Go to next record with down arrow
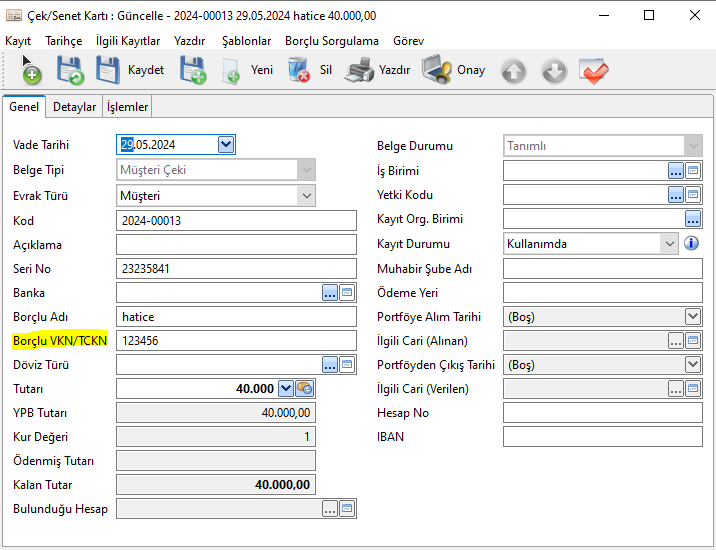 click(554, 72)
